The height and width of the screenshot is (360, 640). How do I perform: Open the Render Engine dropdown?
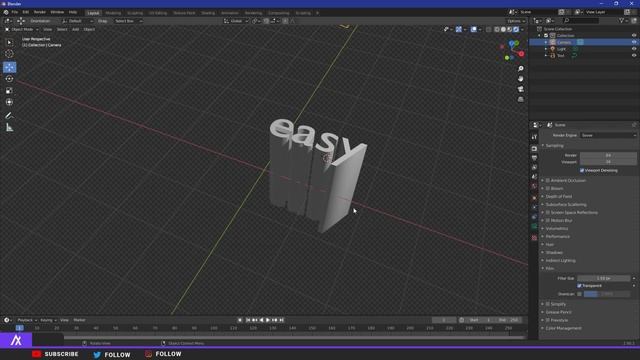pos(608,135)
